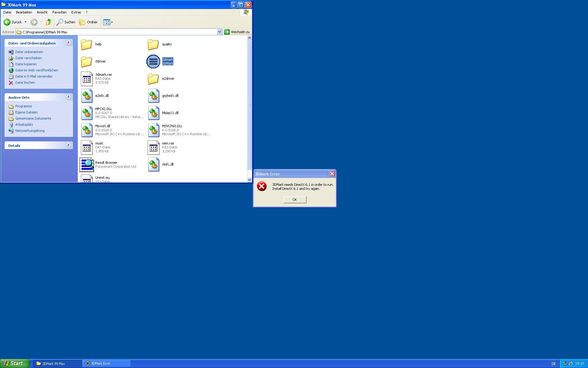Open the forward history dropdown arrow
The height and width of the screenshot is (368, 588).
41,22
